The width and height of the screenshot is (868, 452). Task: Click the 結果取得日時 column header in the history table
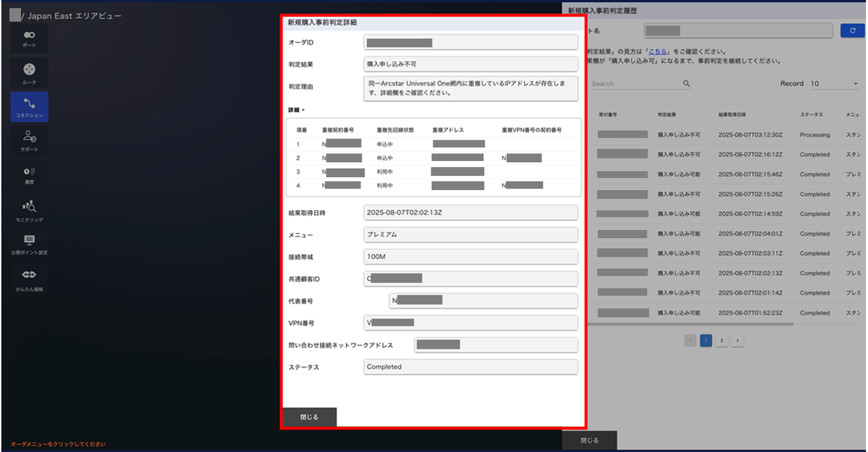point(732,115)
